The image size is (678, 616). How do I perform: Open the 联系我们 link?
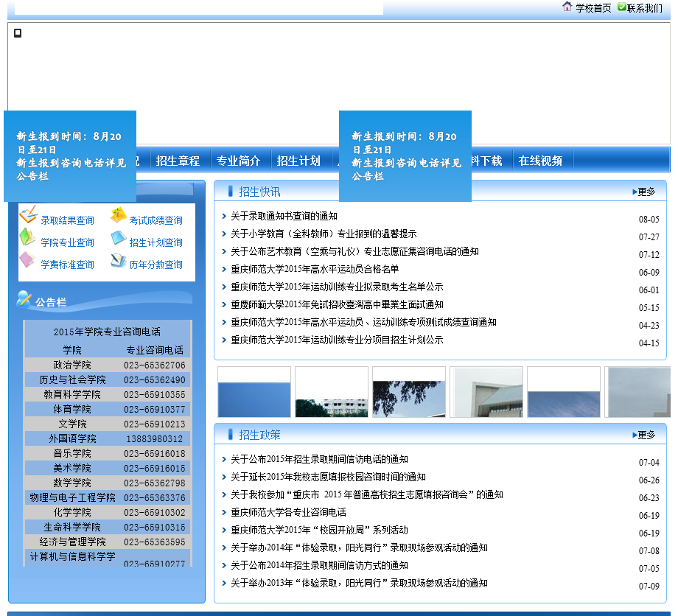(x=644, y=8)
